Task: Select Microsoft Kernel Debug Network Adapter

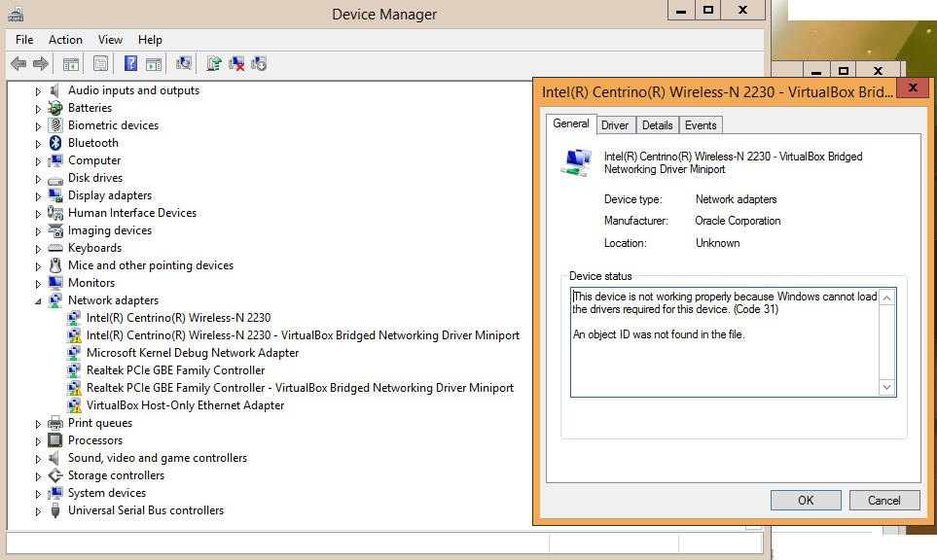Action: (x=193, y=353)
